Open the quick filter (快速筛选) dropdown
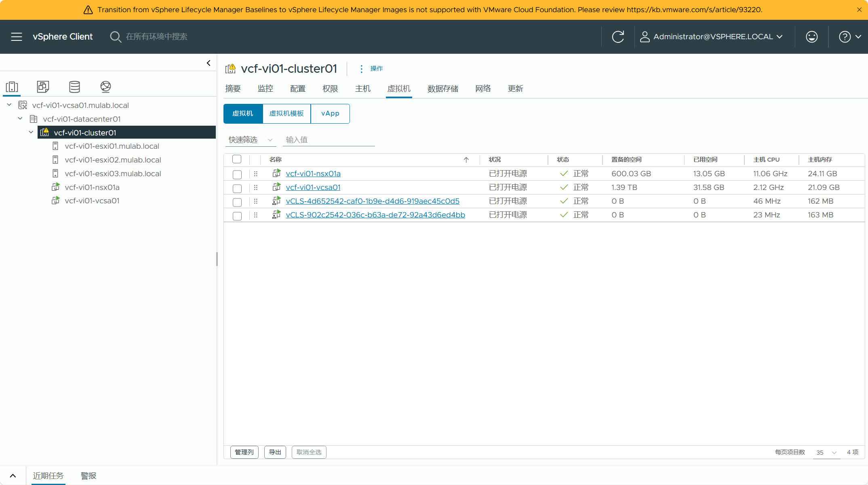The image size is (868, 485). click(x=250, y=140)
